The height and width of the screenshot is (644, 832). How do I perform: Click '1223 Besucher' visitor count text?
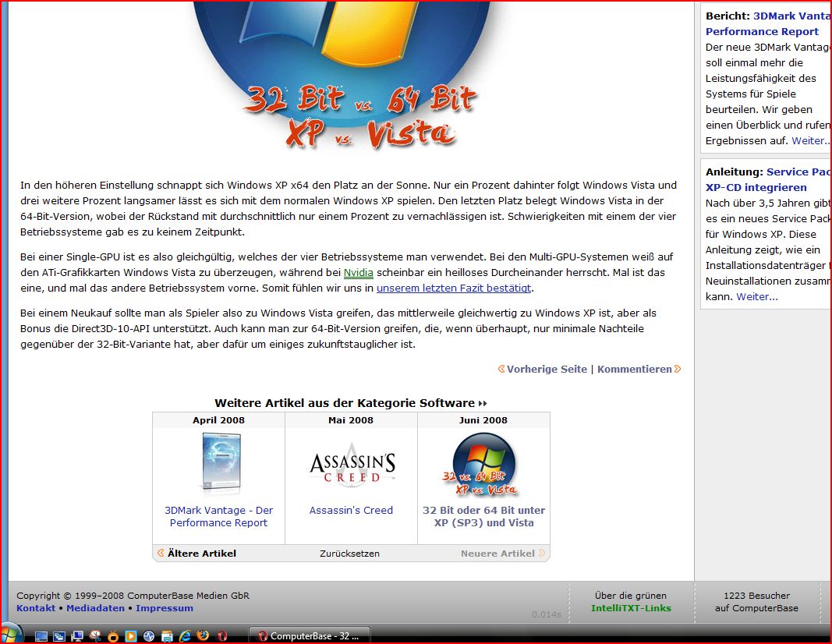tap(756, 596)
